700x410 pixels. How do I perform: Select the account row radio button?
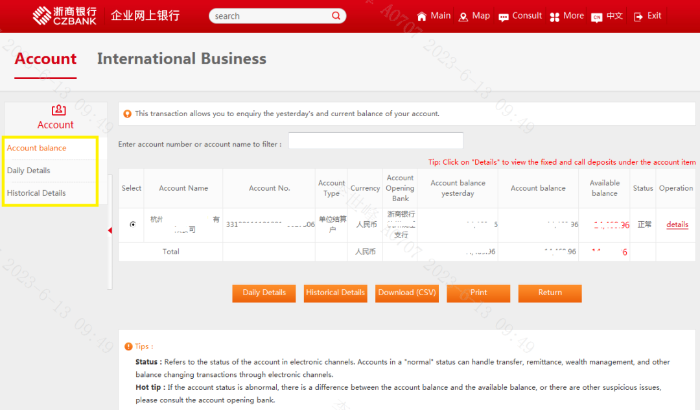(x=133, y=224)
